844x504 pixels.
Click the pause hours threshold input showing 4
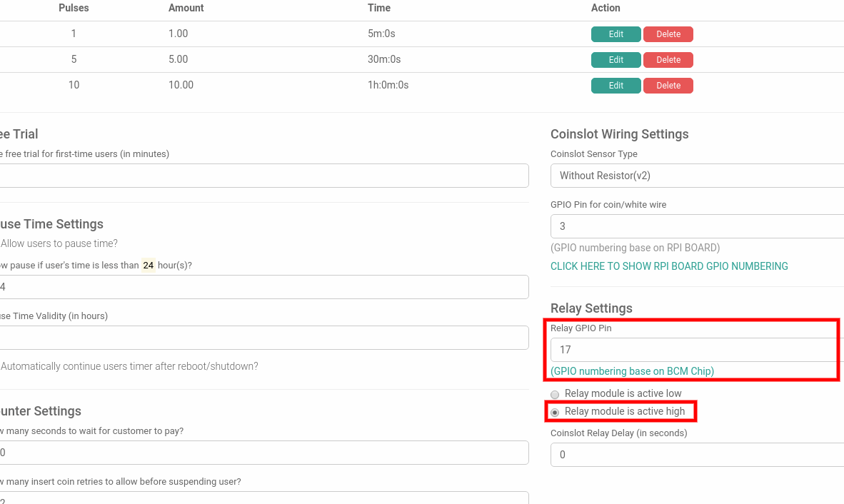[x=264, y=286]
